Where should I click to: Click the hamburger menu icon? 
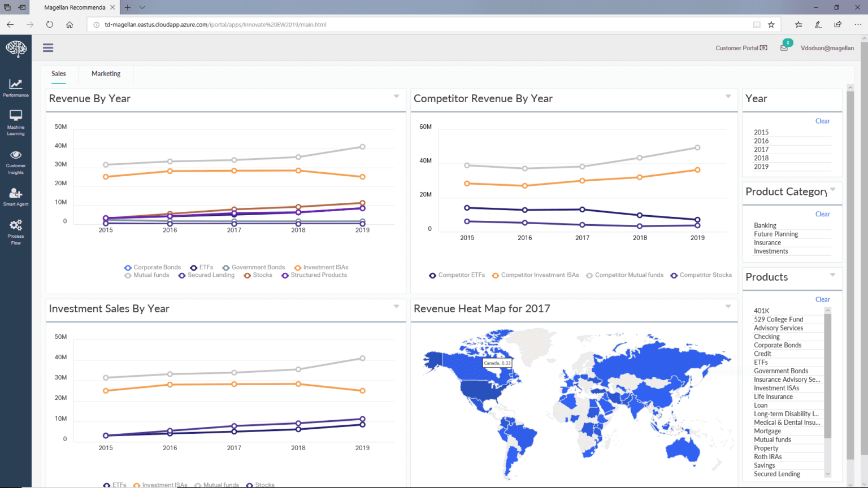tap(47, 47)
